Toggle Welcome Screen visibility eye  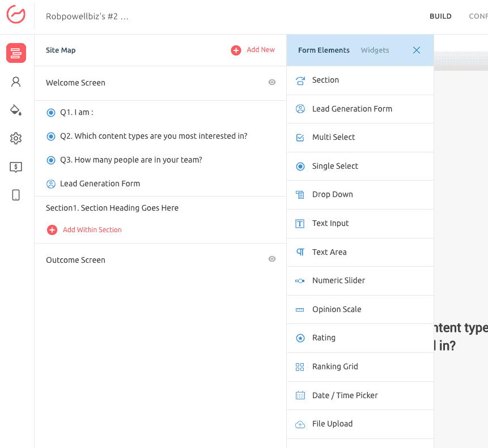coord(272,82)
